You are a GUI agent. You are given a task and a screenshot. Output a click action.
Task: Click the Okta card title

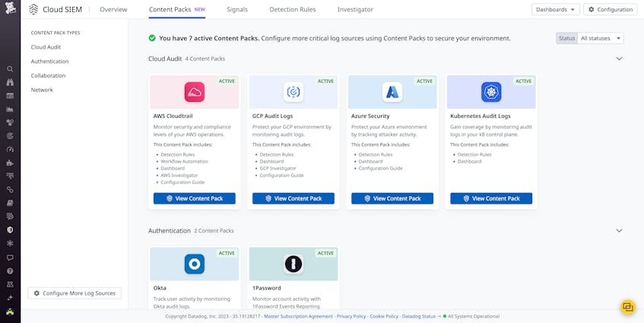point(160,288)
